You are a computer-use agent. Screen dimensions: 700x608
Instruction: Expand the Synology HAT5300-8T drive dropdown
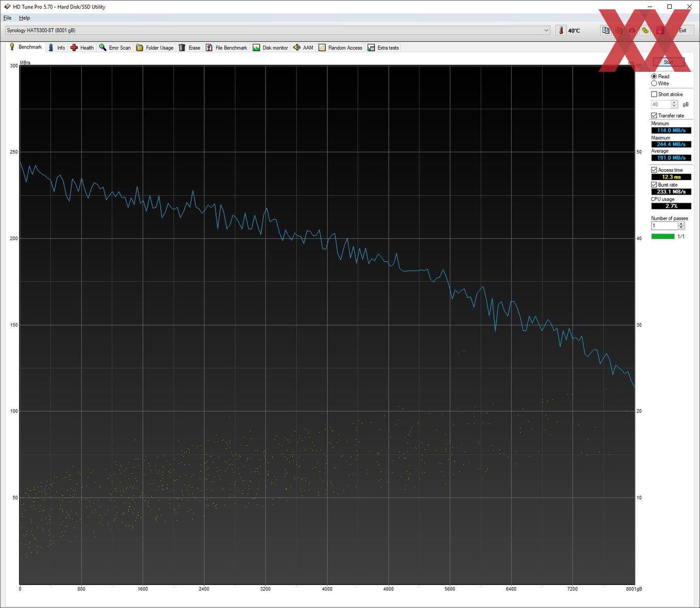point(546,31)
